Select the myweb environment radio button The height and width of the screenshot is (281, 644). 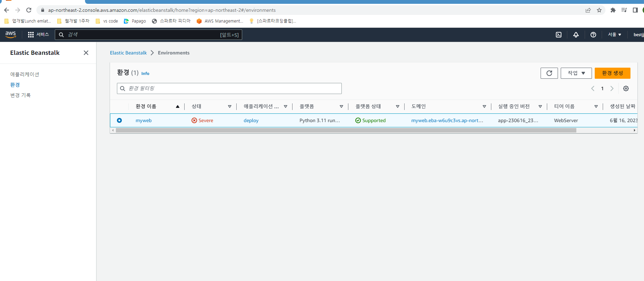click(119, 120)
